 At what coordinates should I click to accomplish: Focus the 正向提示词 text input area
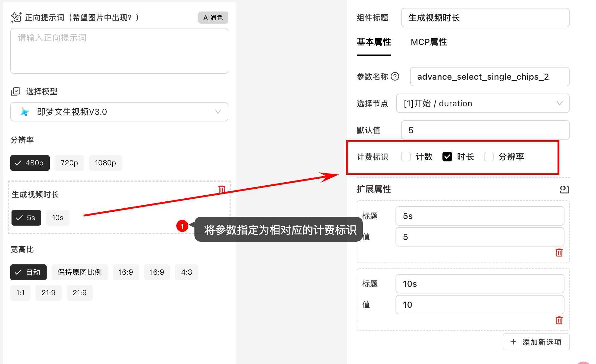119,51
